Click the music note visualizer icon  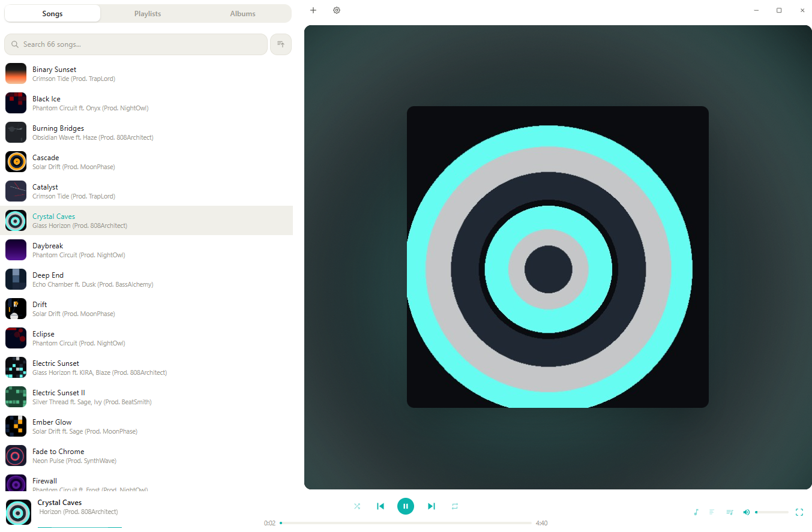696,512
